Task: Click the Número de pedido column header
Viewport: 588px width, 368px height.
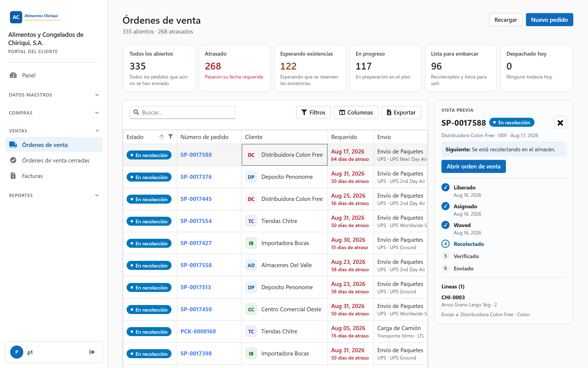Action: (209, 137)
